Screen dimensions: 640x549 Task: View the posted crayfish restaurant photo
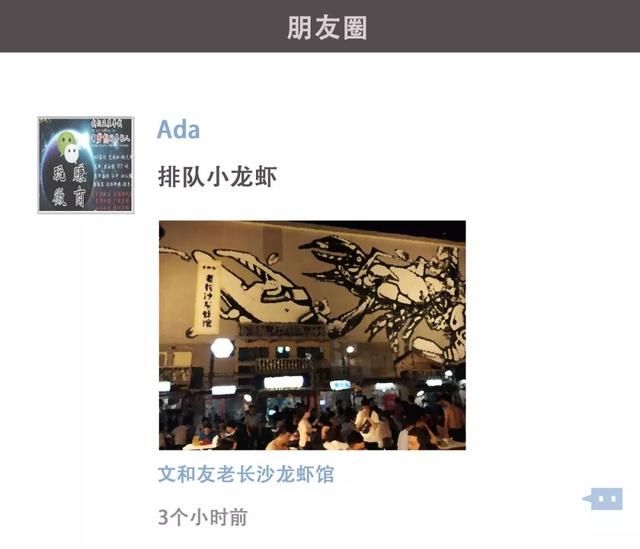pyautogui.click(x=312, y=335)
